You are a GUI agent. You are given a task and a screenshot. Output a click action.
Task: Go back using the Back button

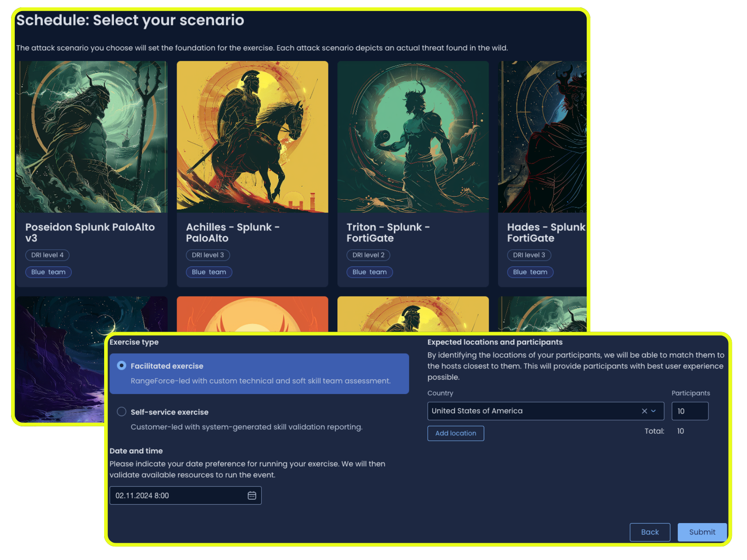649,532
